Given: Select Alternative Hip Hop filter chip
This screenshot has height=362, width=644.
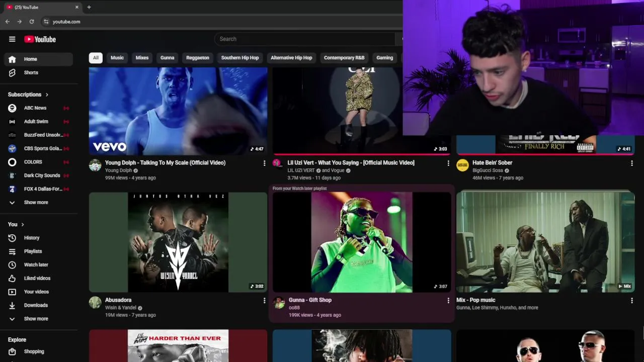Looking at the screenshot, I should (291, 58).
